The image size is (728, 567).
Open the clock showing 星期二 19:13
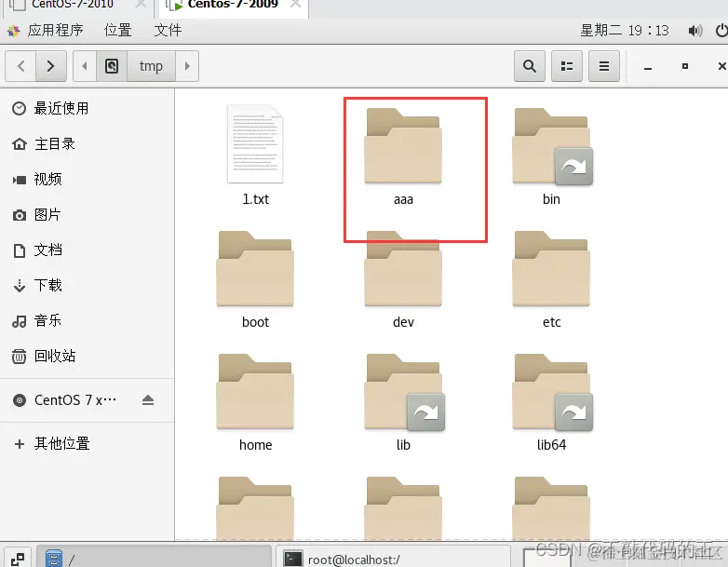tap(625, 30)
